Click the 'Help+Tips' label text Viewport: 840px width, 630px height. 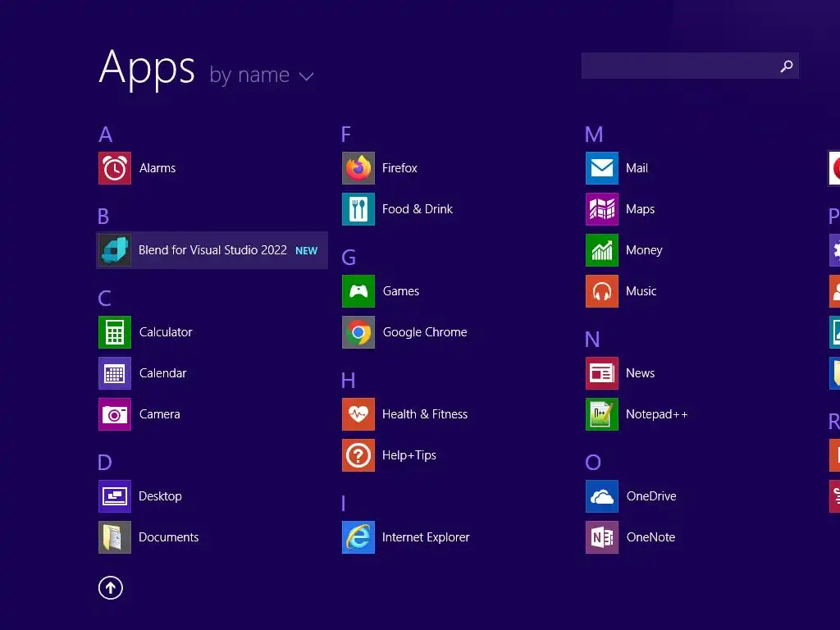[x=409, y=456]
